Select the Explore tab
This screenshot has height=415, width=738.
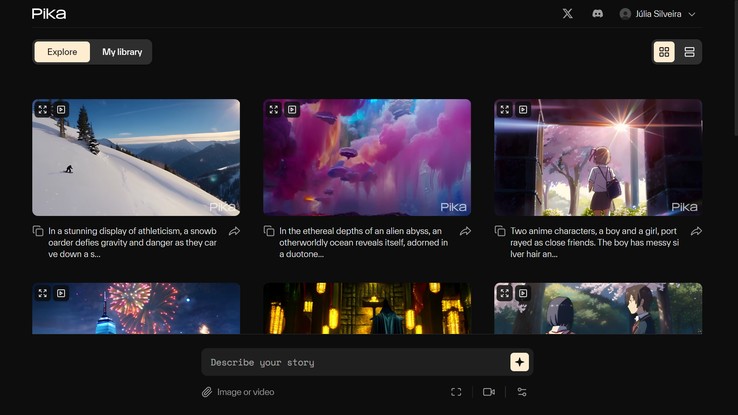[62, 52]
